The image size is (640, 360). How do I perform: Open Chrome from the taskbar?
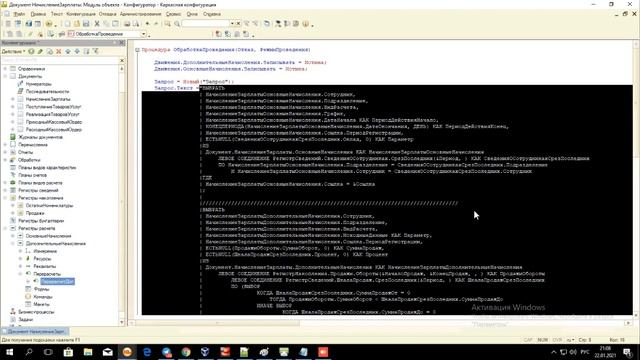click(186, 352)
